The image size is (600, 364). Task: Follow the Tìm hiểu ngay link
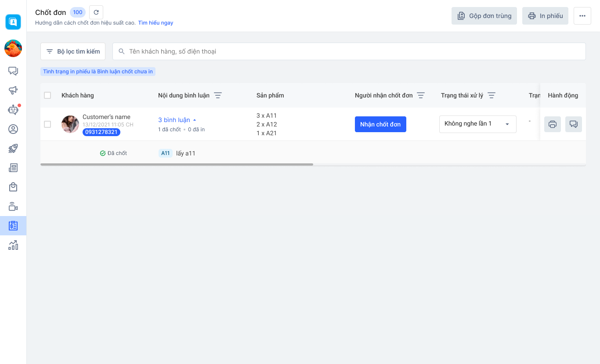[x=155, y=23]
